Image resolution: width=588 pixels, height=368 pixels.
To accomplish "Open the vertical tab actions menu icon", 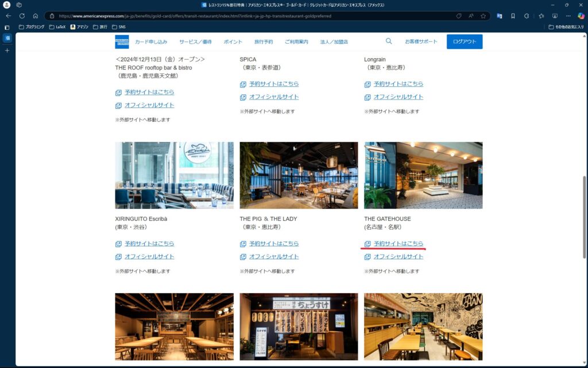I will 7,28.
